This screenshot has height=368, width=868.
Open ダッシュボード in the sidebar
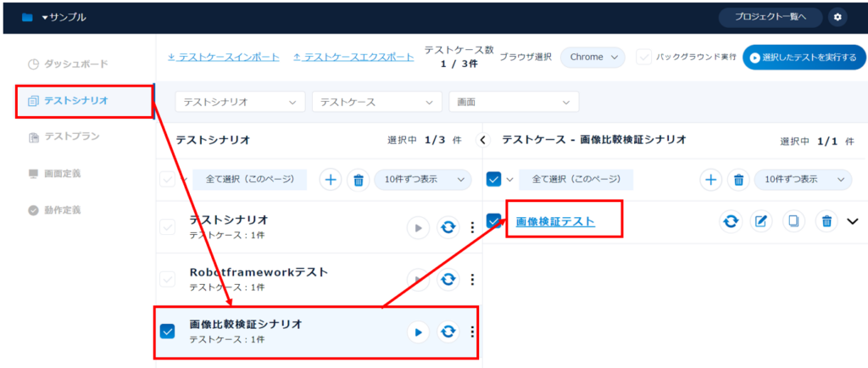[75, 64]
